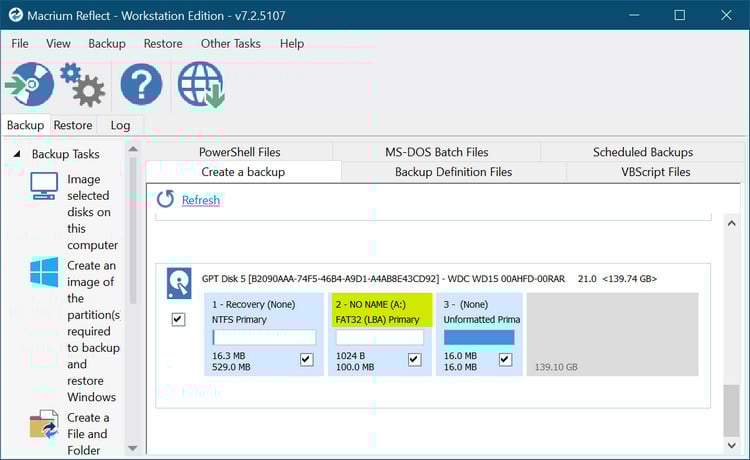Open the VBScript Files tab
The image size is (750, 460).
(x=655, y=172)
